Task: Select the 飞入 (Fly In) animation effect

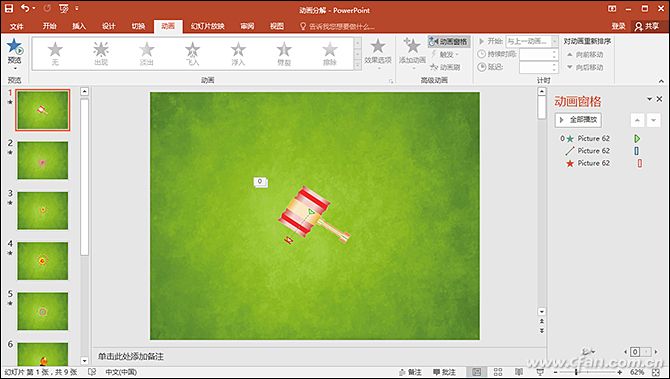Action: pyautogui.click(x=192, y=53)
